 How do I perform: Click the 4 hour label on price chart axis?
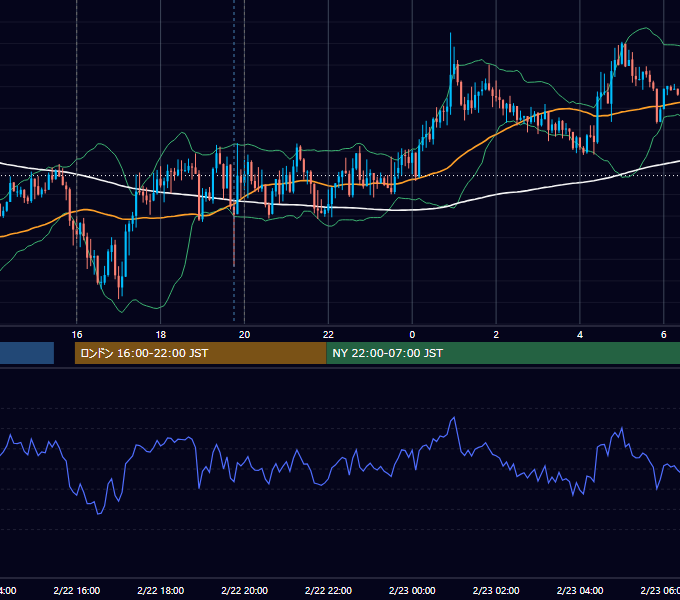(580, 335)
